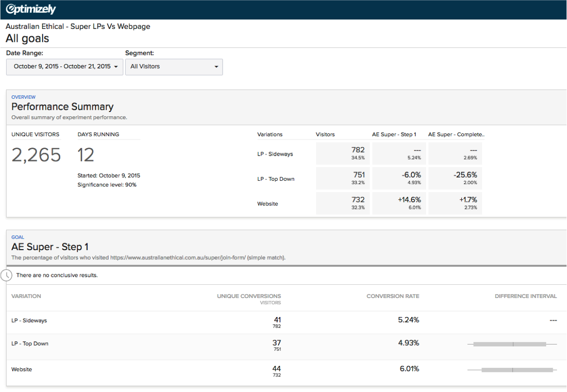Click the VARIATION column header in goal table
The height and width of the screenshot is (392, 567).
[x=26, y=296]
